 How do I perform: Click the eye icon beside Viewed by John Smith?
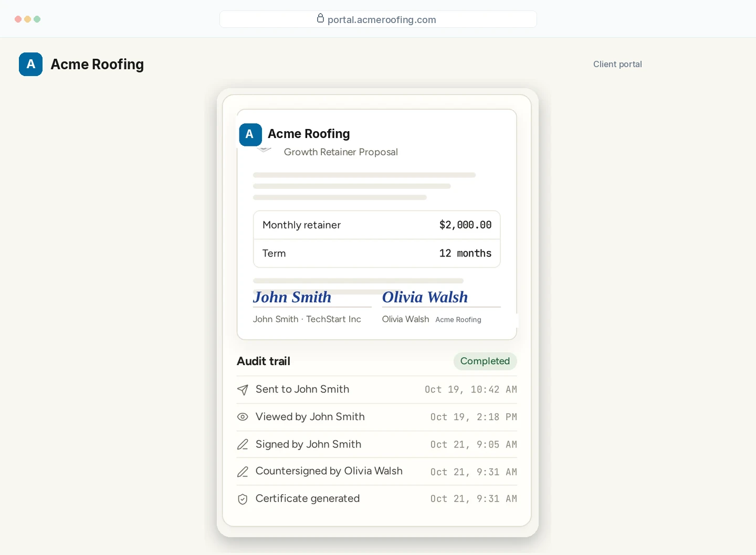243,417
